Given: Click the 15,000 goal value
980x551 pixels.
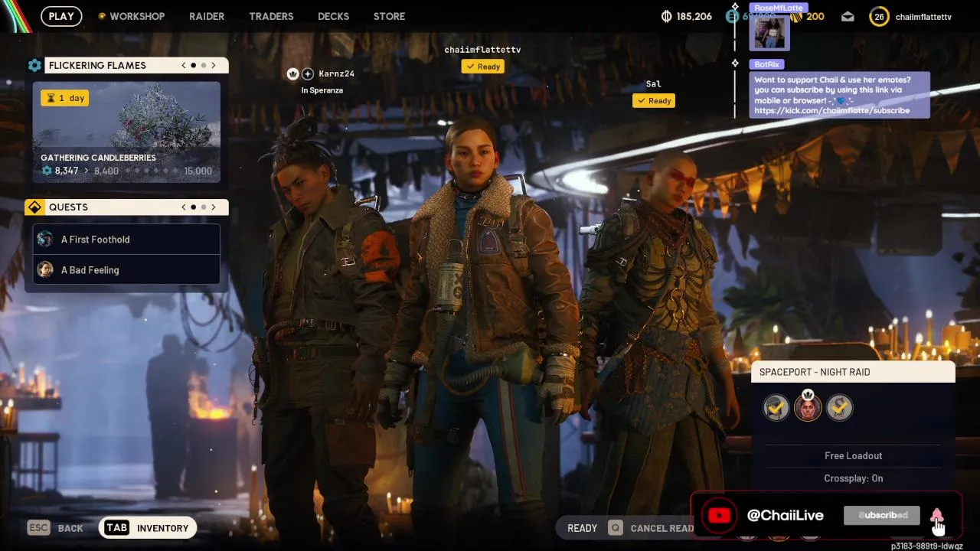Looking at the screenshot, I should coord(198,171).
